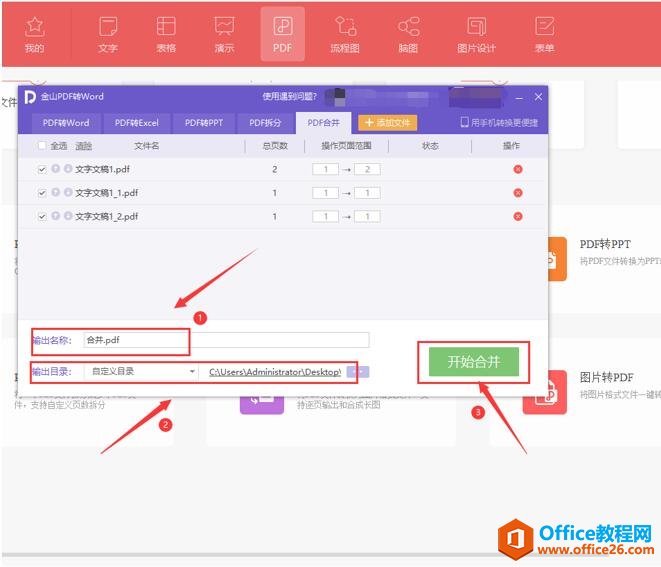Image resolution: width=661 pixels, height=567 pixels.
Task: Select the file name 文字文稿1.pdf
Action: point(102,169)
